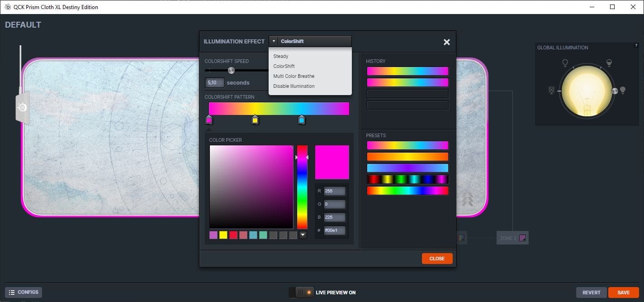Open the Global Illumination help question mark

point(636,45)
